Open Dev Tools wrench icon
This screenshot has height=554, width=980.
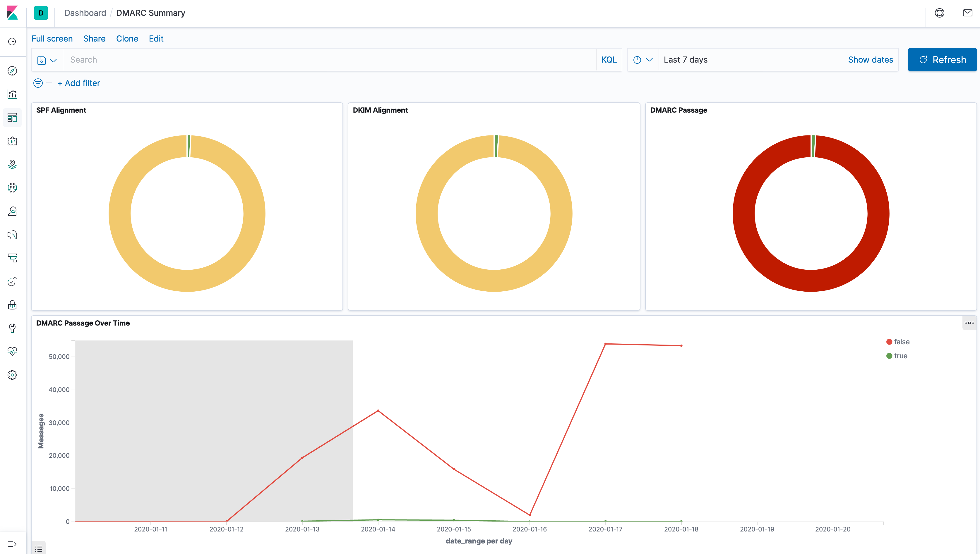(12, 328)
